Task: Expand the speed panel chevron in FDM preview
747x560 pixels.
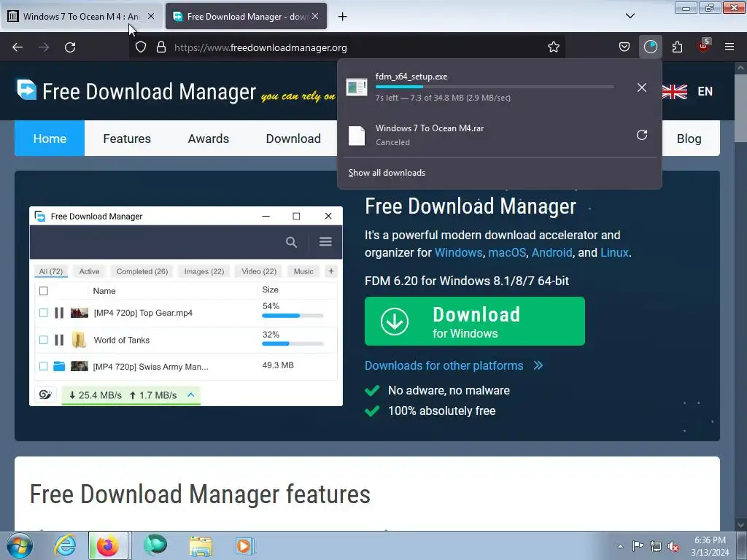Action: (190, 394)
